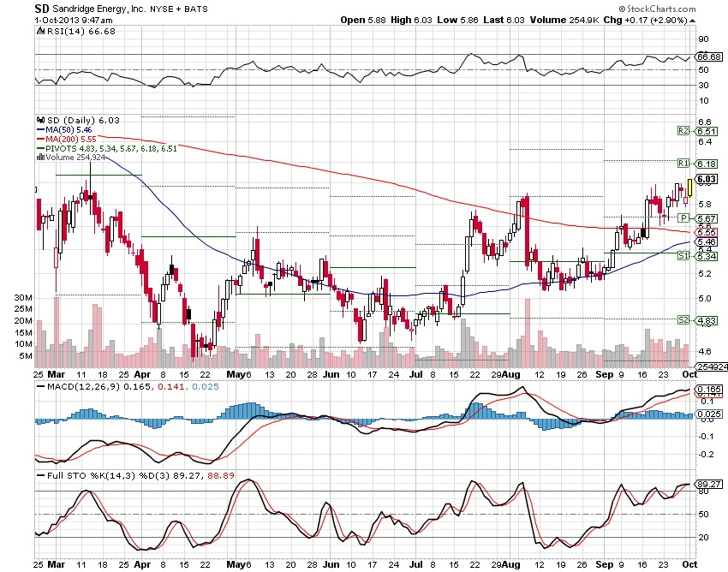Click the S1 pivot support tag
The width and height of the screenshot is (728, 572).
[683, 256]
